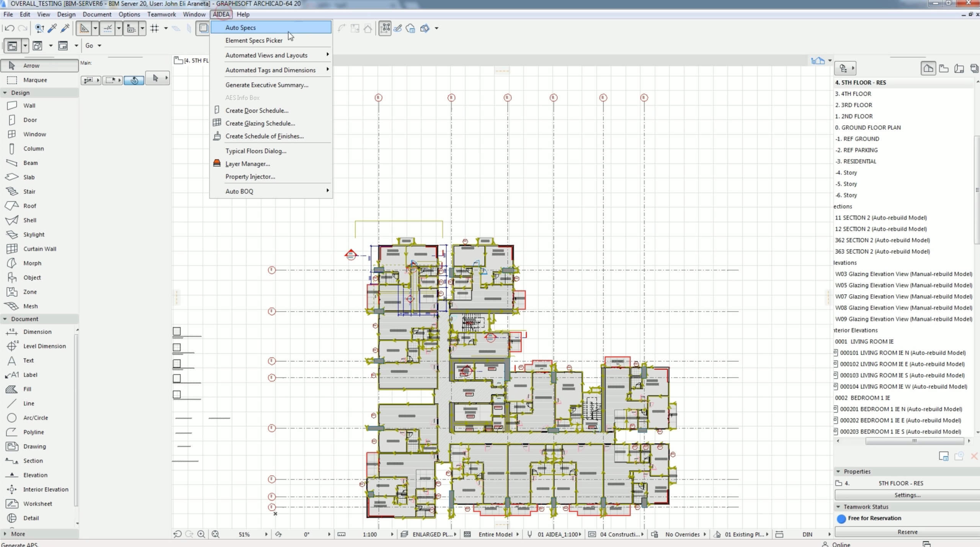Select the Fill tool
This screenshot has width=980, height=547.
tap(27, 389)
